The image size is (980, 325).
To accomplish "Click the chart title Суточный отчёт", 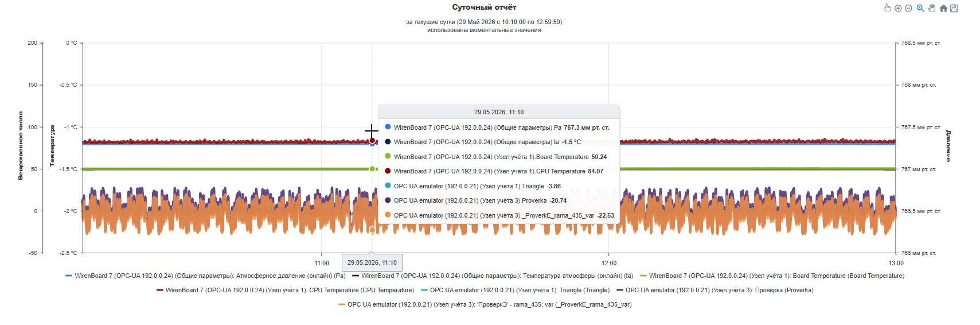I will coord(484,7).
